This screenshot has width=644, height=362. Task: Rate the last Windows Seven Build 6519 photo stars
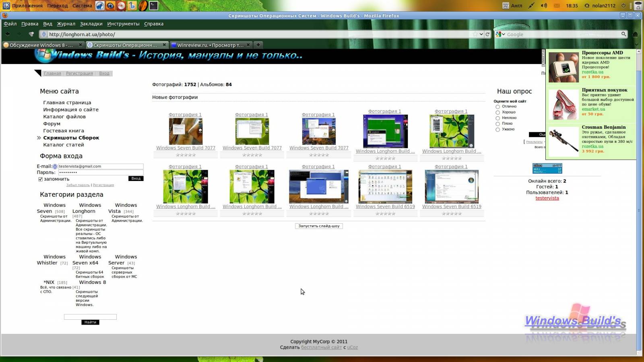click(452, 214)
